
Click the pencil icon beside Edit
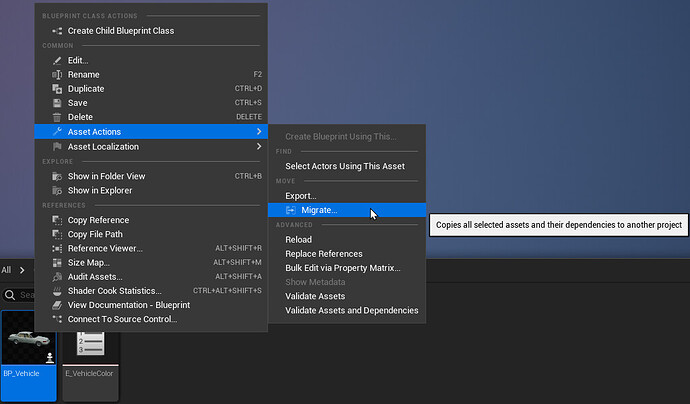[56, 61]
